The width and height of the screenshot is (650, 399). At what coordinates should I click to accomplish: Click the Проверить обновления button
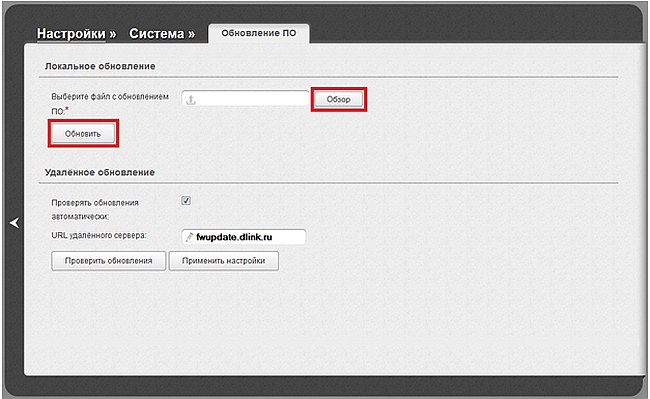109,261
